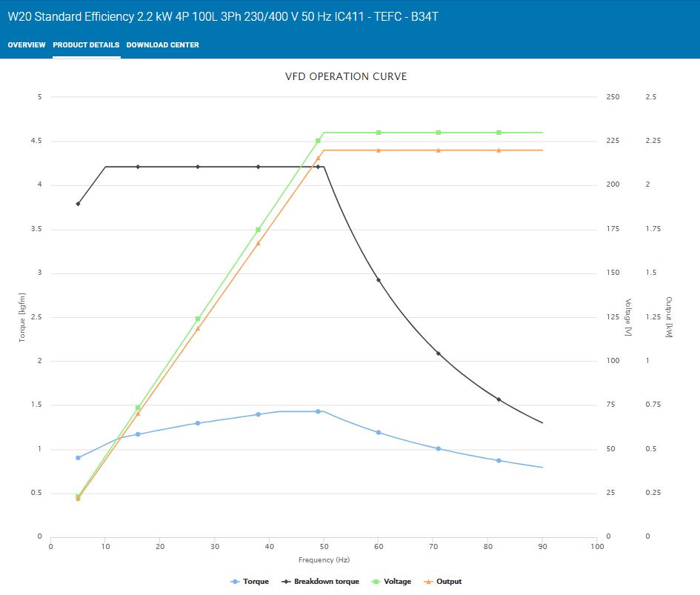
Task: Click orange Output triangle at 27 Hz
Action: [198, 328]
